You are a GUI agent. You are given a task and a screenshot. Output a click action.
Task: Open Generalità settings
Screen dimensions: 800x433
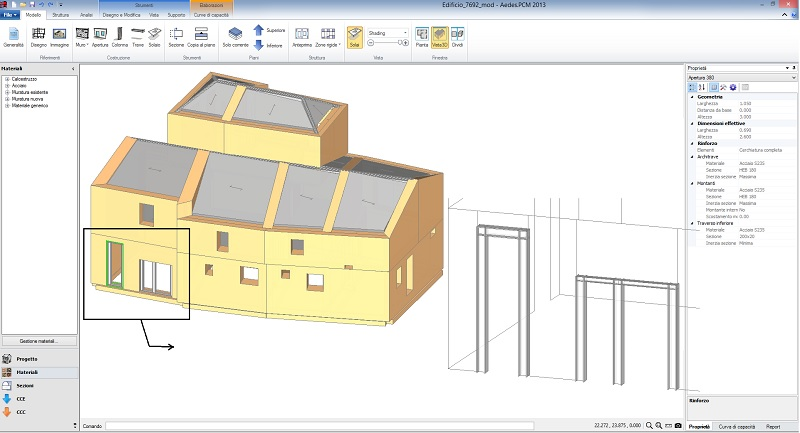tap(14, 36)
